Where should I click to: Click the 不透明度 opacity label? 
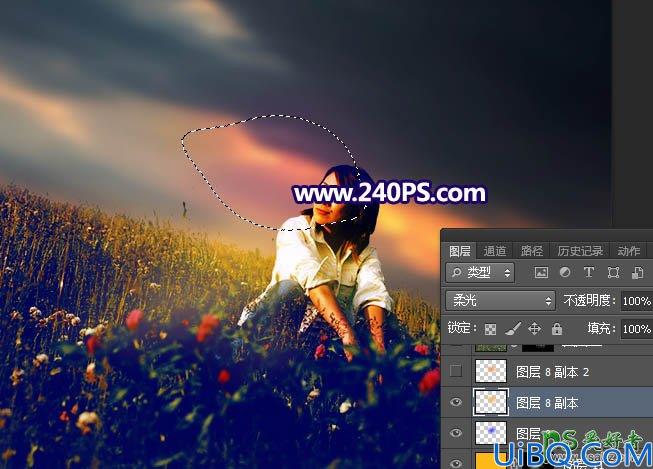click(587, 300)
